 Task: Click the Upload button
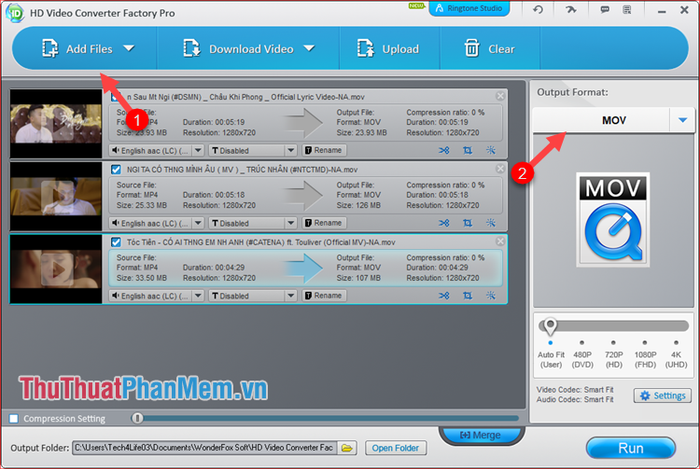click(x=388, y=49)
